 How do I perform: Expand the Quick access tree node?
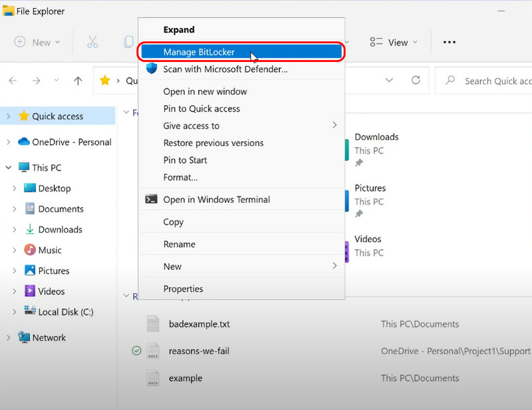tap(9, 116)
